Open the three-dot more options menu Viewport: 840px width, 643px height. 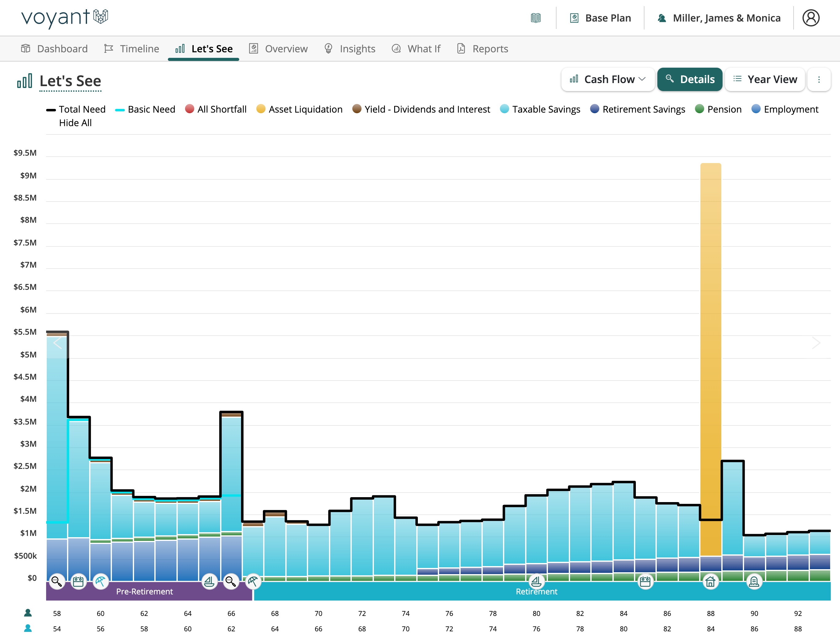[x=818, y=80]
